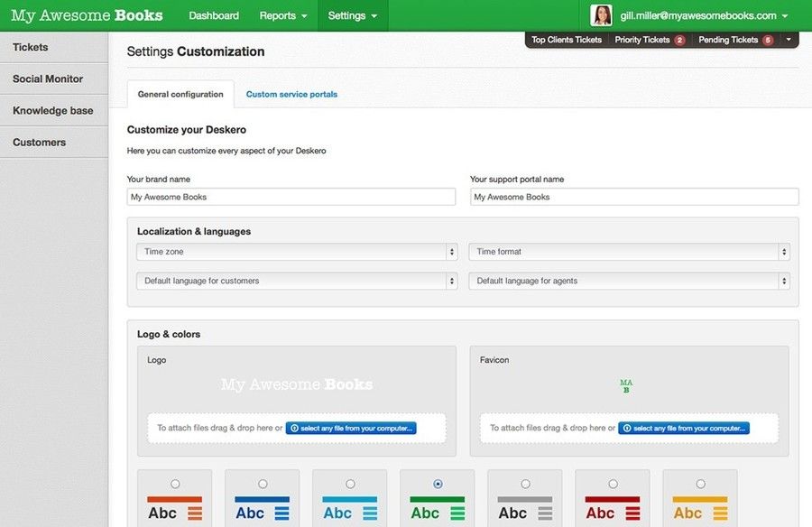Image resolution: width=812 pixels, height=527 pixels.
Task: Click the 'Customize your Deskero' heading
Action: pyautogui.click(x=187, y=130)
